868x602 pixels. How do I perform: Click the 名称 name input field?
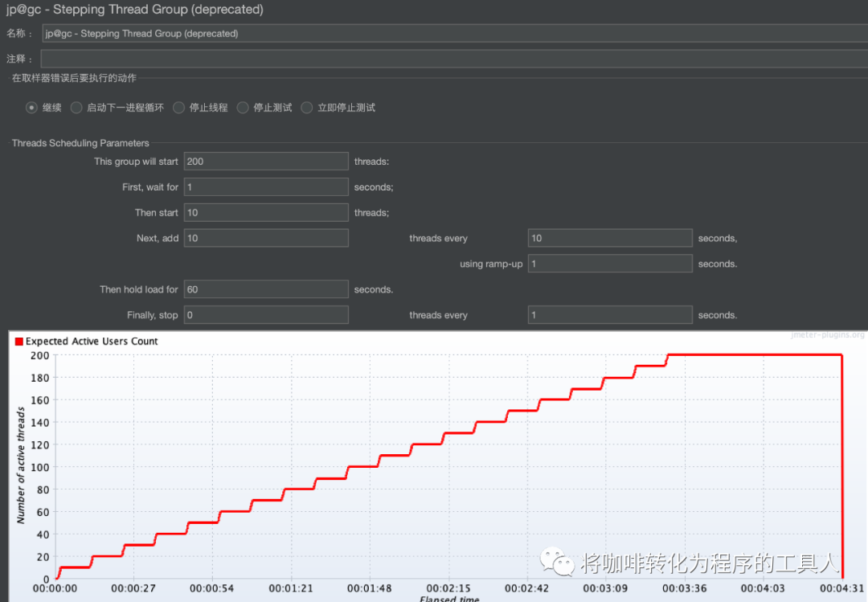click(455, 33)
